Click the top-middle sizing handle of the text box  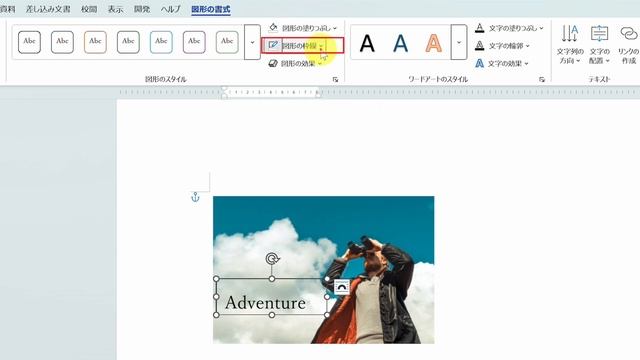pyautogui.click(x=272, y=279)
